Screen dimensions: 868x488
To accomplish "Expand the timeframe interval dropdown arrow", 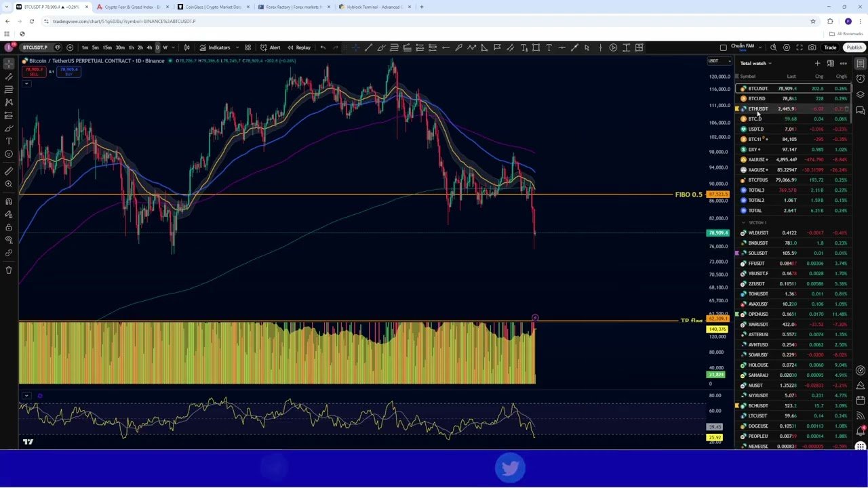I will pos(174,47).
